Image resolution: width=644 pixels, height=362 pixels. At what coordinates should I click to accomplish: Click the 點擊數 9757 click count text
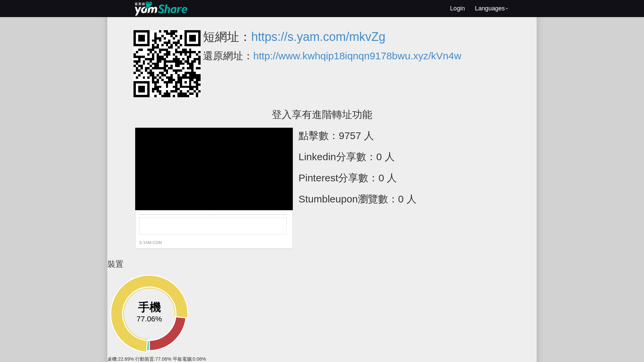336,136
